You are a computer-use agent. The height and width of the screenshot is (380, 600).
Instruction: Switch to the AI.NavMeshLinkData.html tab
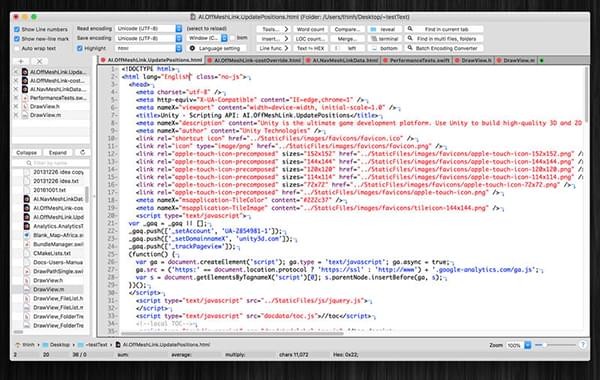[342, 60]
